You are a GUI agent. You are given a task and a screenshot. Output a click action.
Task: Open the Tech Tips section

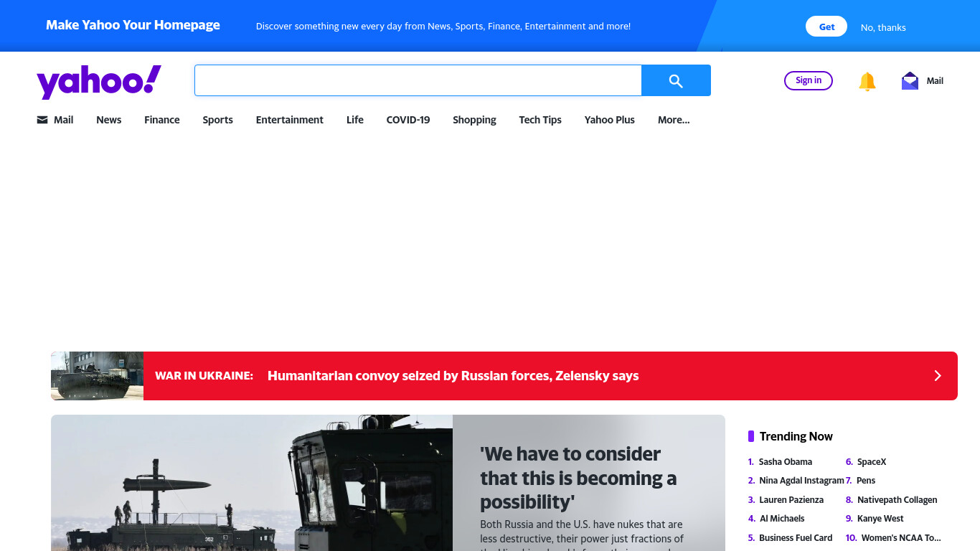540,120
